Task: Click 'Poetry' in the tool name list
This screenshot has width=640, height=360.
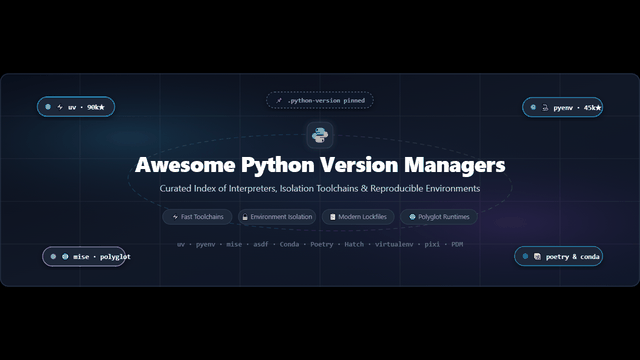Action: (322, 244)
